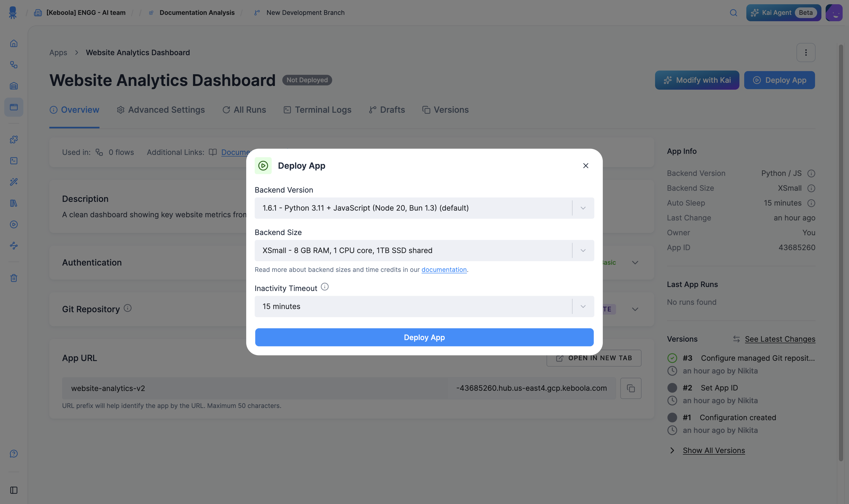Expand the Authentication section chevron

(635, 263)
